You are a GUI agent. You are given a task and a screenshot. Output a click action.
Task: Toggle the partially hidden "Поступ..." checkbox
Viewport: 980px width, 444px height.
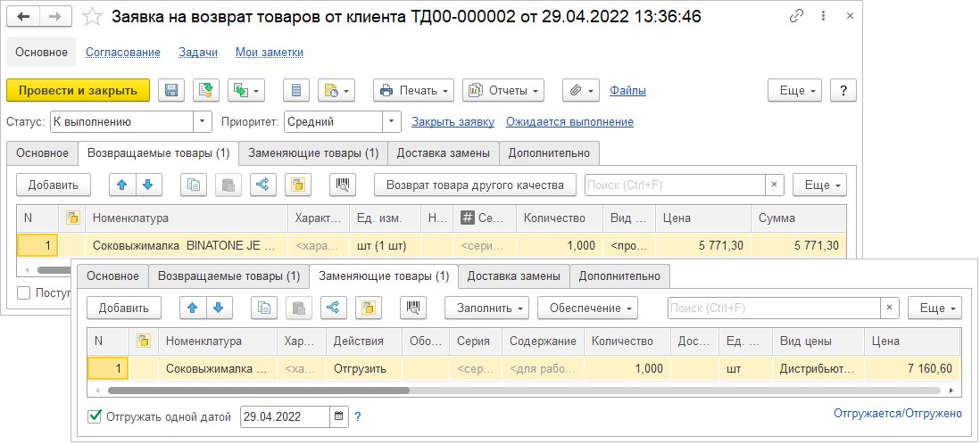[x=24, y=292]
